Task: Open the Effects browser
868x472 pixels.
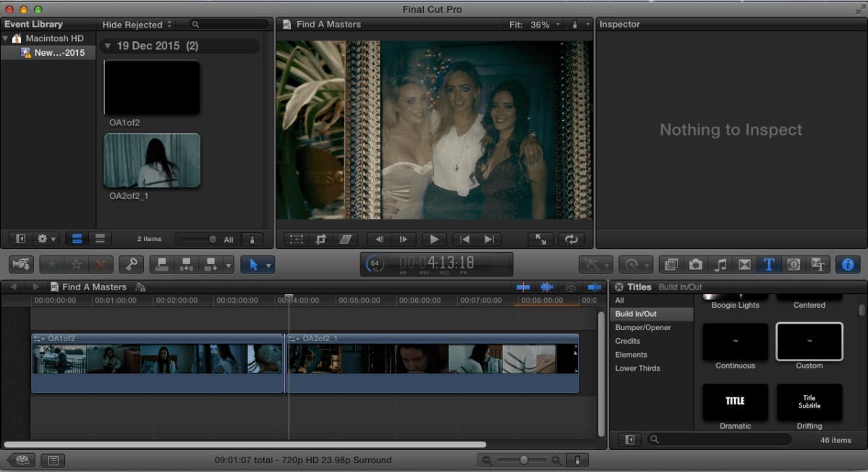Action: pyautogui.click(x=671, y=265)
